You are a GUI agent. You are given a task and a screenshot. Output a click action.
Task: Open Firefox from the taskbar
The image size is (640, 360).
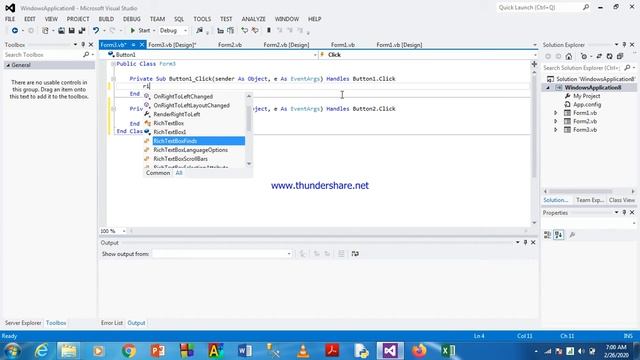[x=419, y=351]
